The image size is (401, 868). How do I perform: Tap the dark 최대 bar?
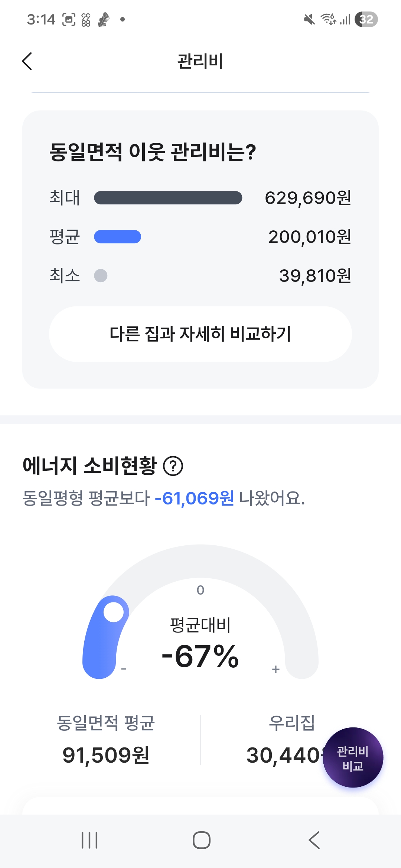(x=168, y=198)
